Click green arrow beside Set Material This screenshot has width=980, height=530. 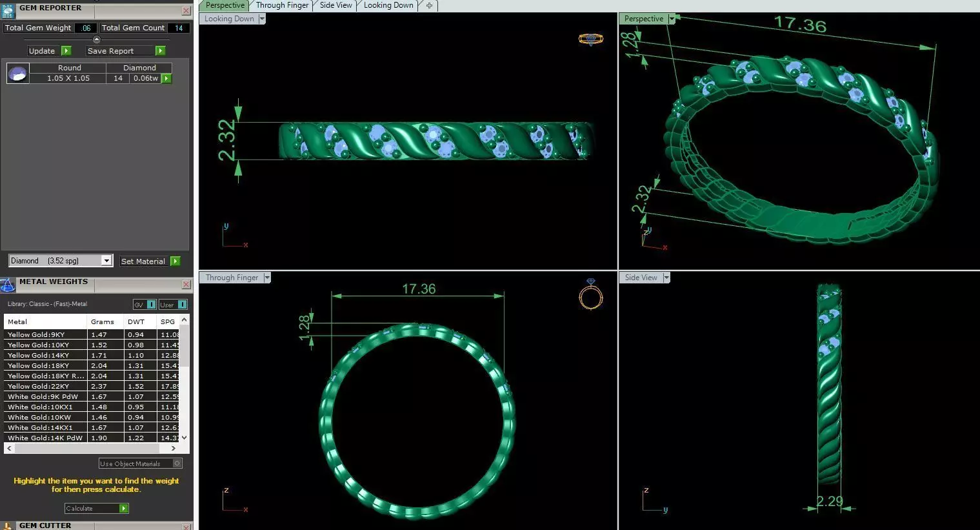(x=175, y=261)
